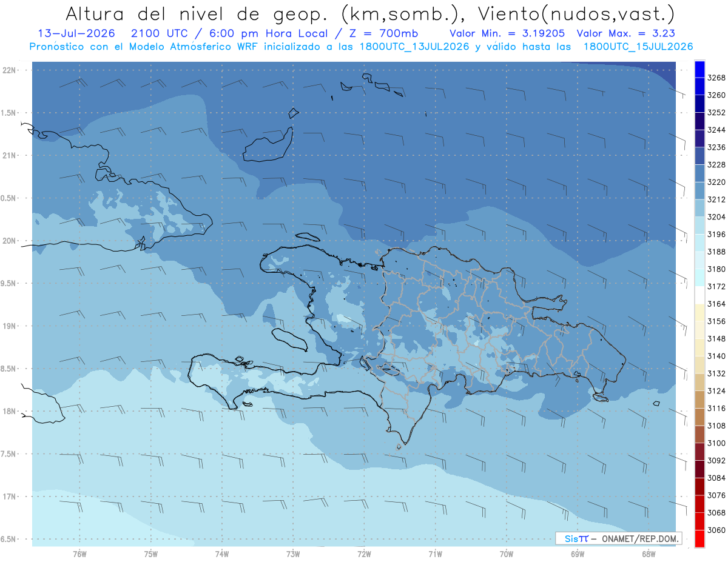728x562 pixels.
Task: Click the legend value "3204"
Action: [x=716, y=216]
